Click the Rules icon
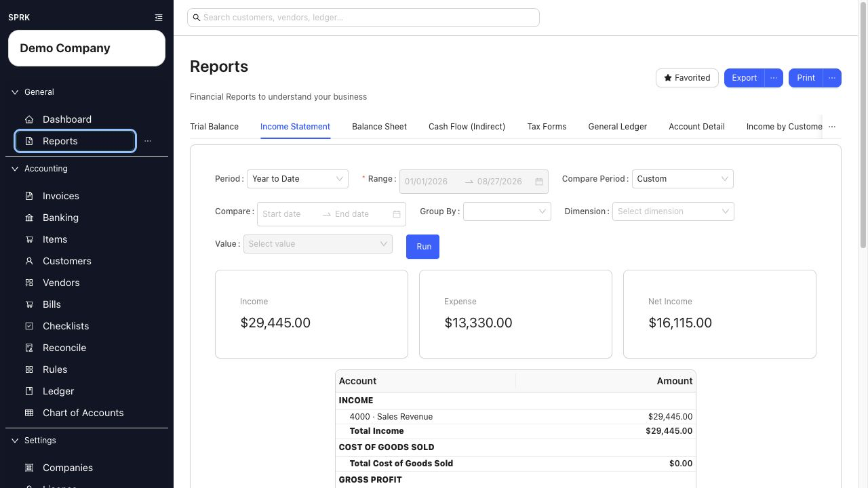 (x=29, y=369)
